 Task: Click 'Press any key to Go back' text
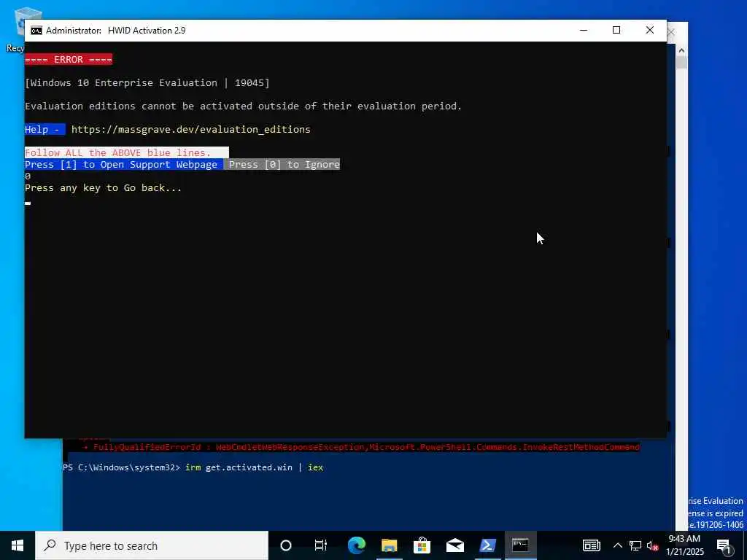coord(103,188)
